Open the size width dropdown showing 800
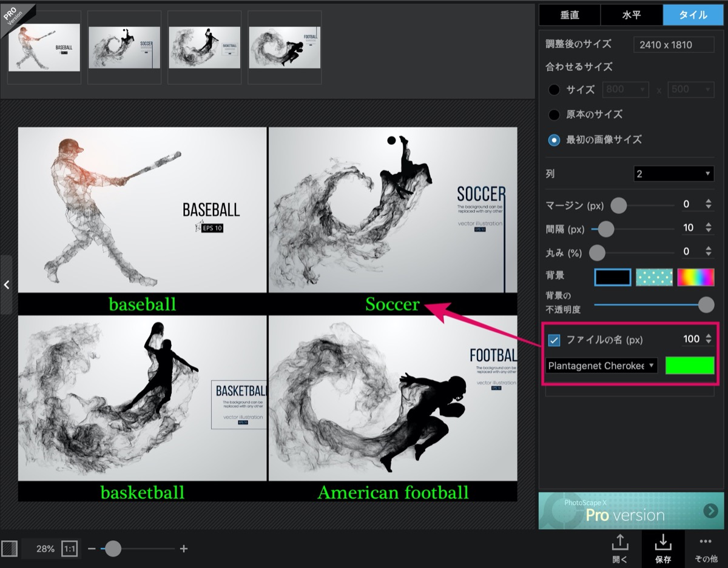728x568 pixels. 626,90
